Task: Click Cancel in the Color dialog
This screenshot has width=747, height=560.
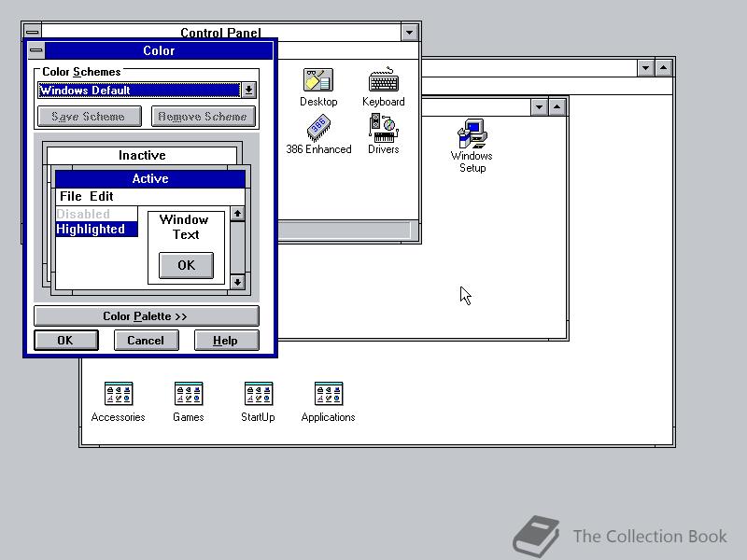Action: click(x=147, y=341)
